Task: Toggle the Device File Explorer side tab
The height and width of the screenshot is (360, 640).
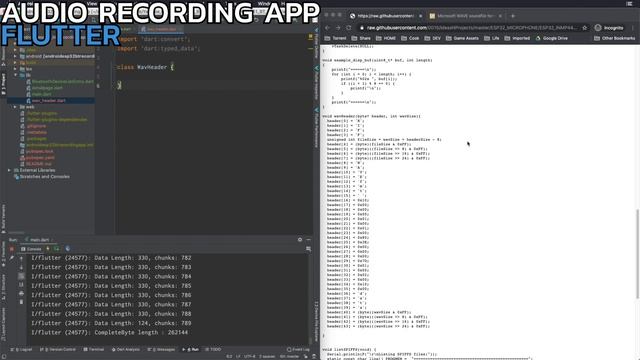Action: pyautogui.click(x=316, y=322)
